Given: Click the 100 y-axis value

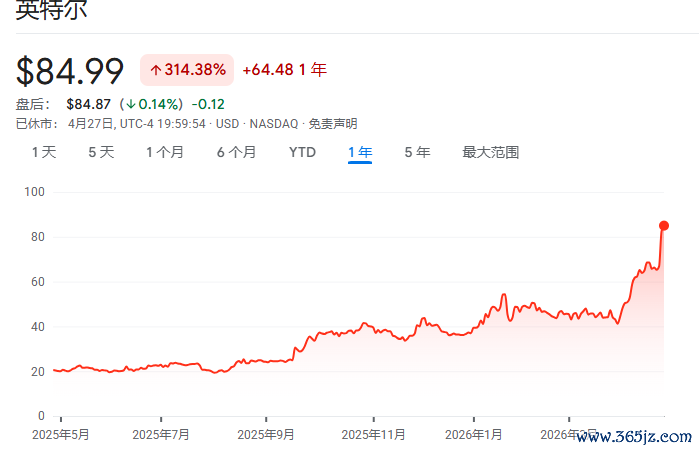Looking at the screenshot, I should coord(34,192).
